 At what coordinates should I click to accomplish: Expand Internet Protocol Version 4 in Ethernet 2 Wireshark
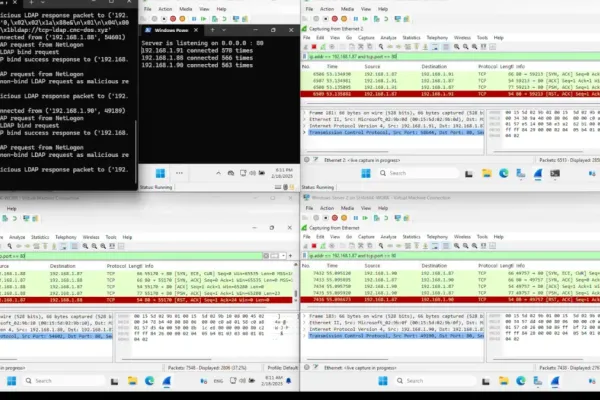point(305,126)
